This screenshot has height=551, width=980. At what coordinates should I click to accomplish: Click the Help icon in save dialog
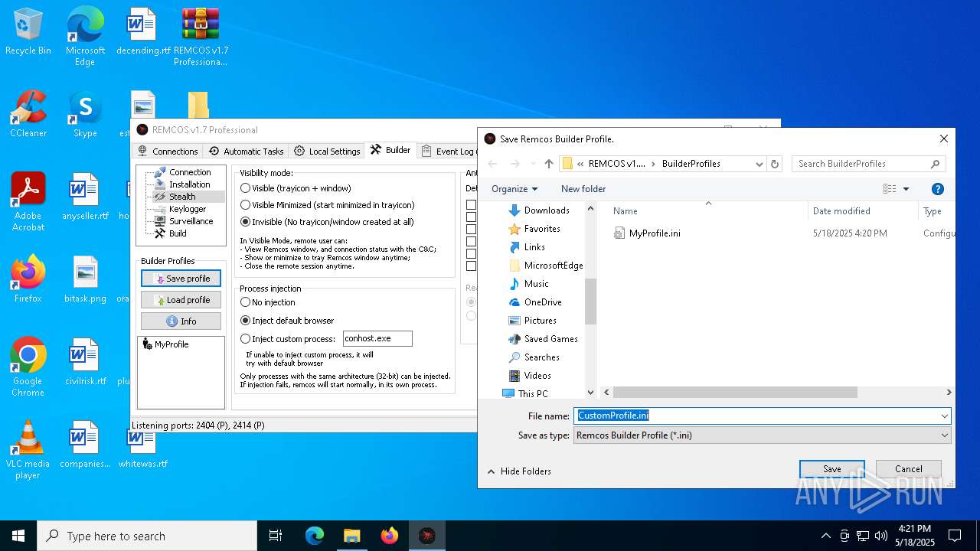pos(938,189)
